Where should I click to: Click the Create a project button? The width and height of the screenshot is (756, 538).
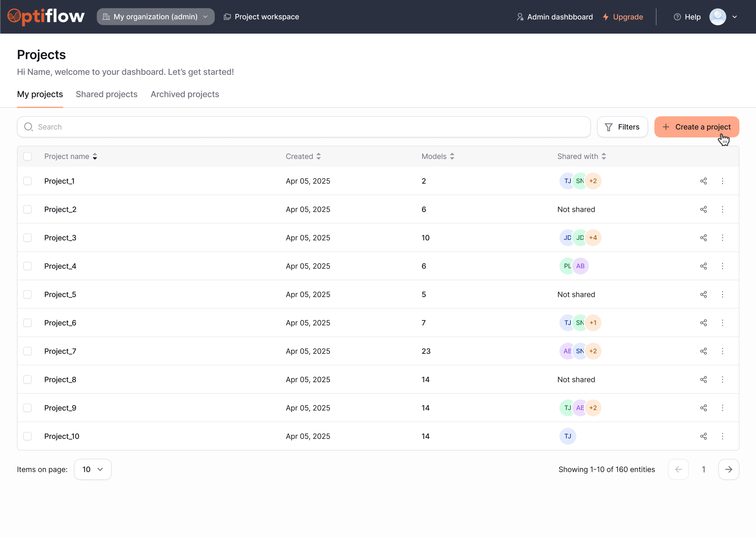coord(696,127)
